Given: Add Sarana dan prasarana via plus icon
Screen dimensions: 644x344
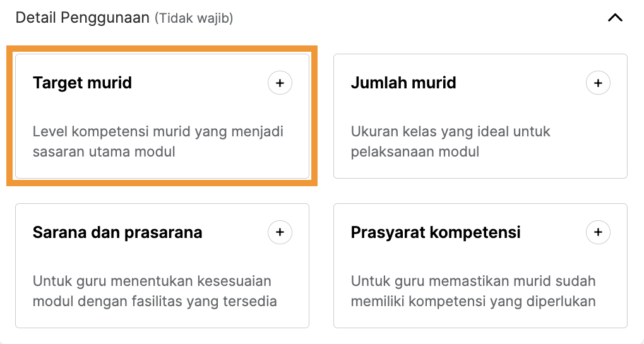Looking at the screenshot, I should tap(280, 232).
